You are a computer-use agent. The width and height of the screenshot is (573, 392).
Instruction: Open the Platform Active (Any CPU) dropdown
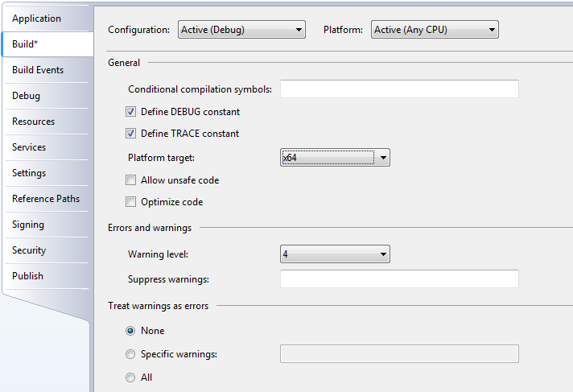pyautogui.click(x=435, y=30)
